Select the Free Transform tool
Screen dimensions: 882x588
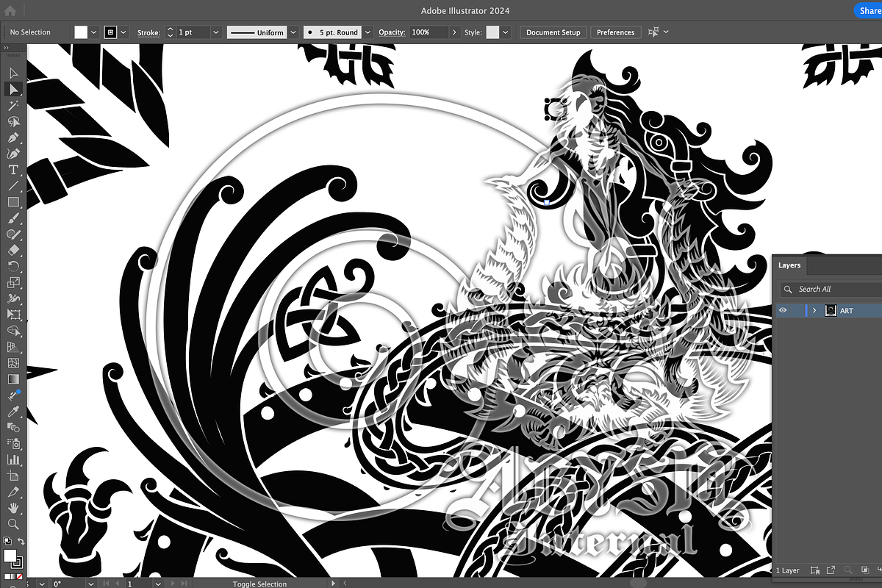13,315
